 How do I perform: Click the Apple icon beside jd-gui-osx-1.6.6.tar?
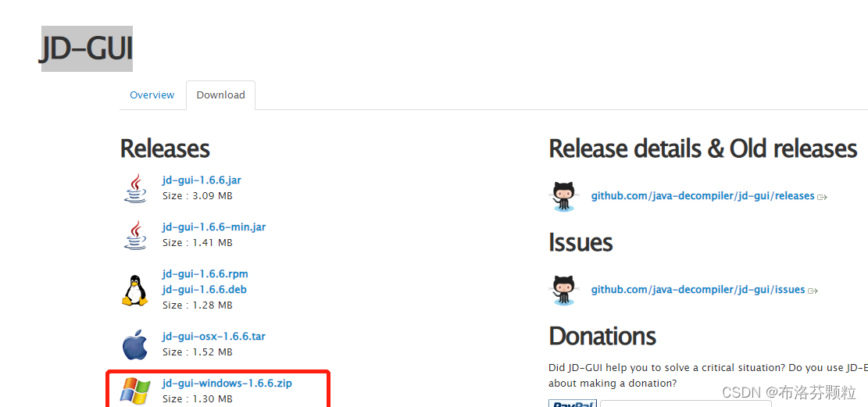click(134, 345)
